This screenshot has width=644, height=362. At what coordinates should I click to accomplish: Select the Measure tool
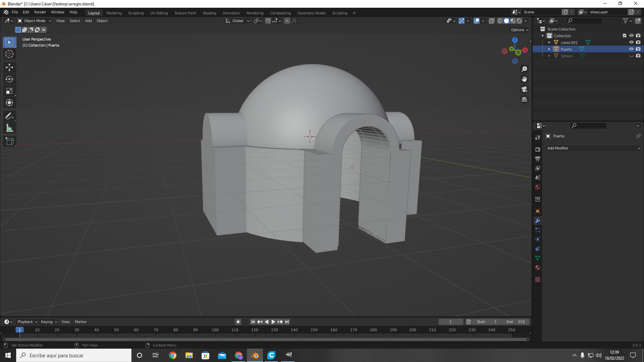[9, 128]
